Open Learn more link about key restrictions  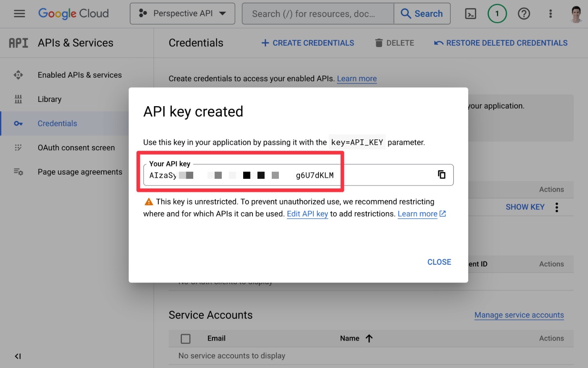tap(422, 214)
